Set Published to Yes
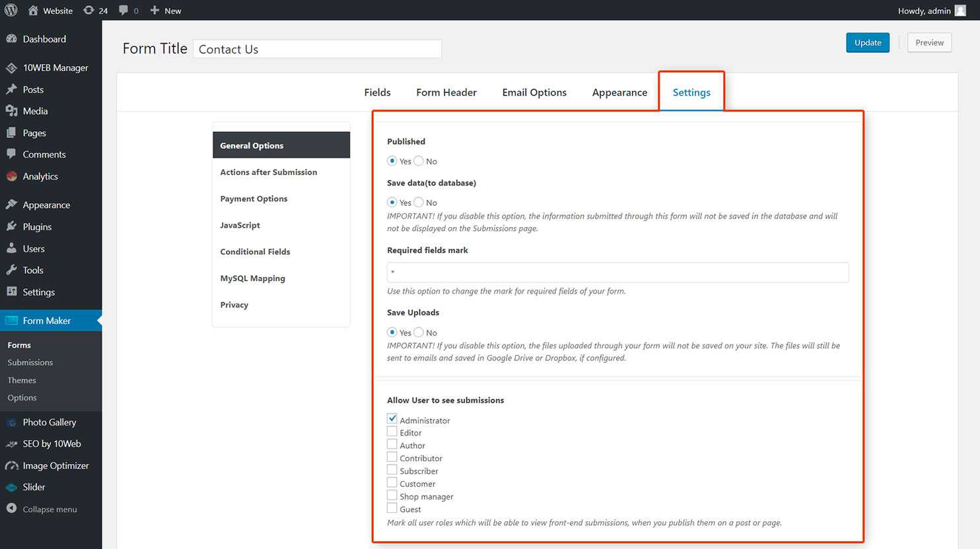The height and width of the screenshot is (549, 980). tap(392, 160)
